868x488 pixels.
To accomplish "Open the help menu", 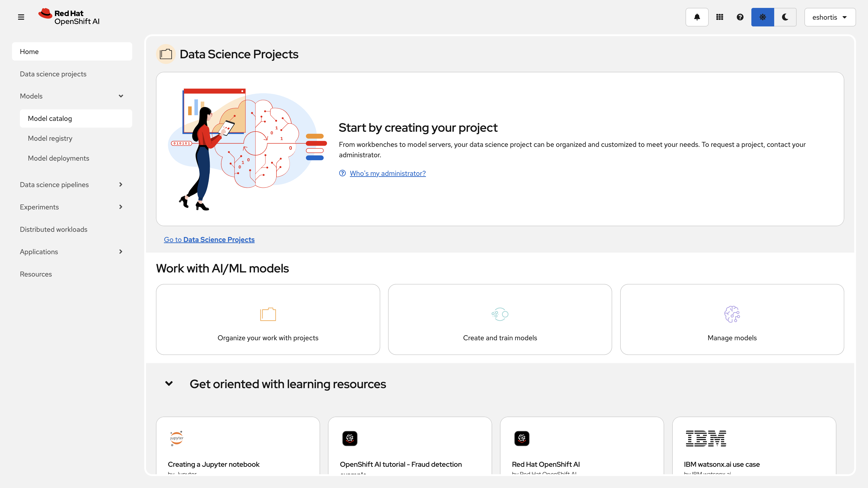I will point(740,17).
